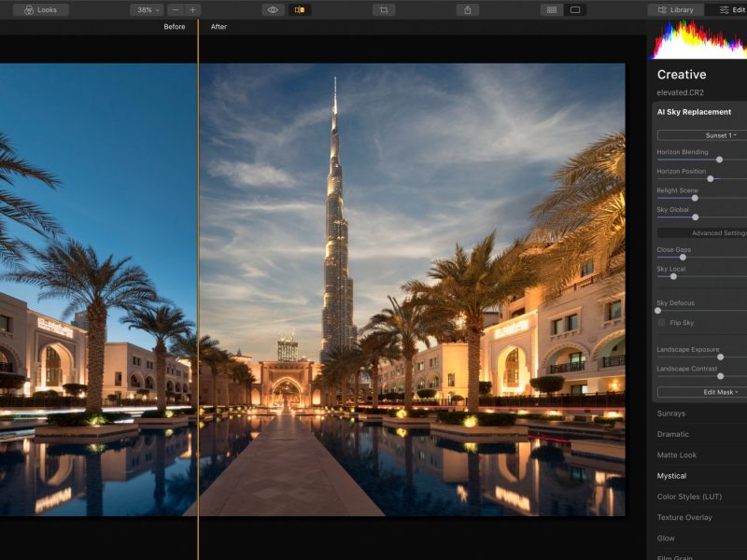747x560 pixels.
Task: Click the Landscape Contrast slider handle
Action: (720, 376)
